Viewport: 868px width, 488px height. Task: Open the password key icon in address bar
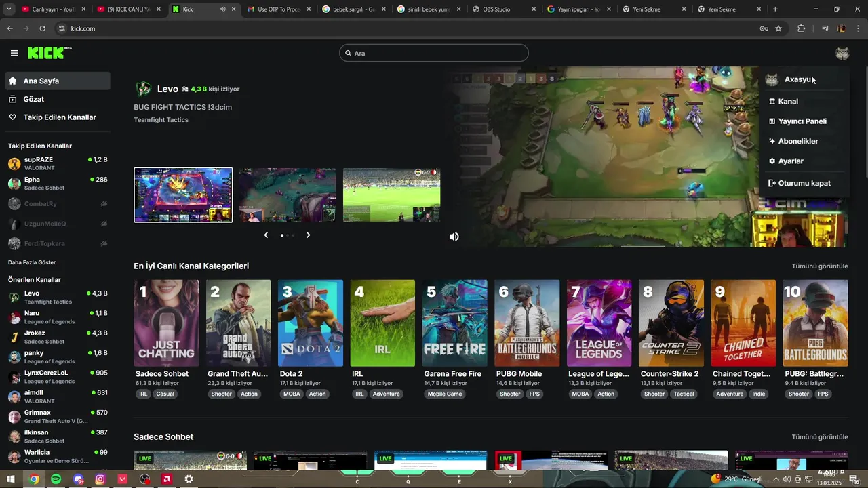[x=764, y=28]
